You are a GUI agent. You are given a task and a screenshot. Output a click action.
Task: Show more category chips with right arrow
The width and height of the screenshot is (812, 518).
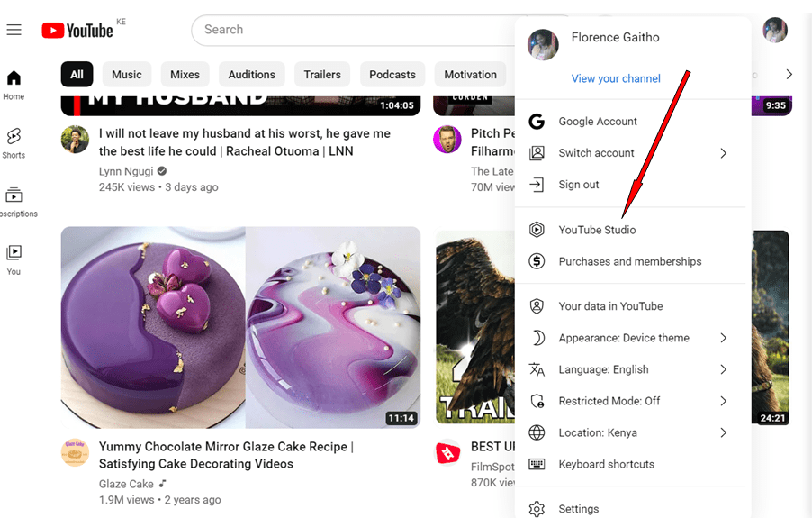click(x=789, y=74)
